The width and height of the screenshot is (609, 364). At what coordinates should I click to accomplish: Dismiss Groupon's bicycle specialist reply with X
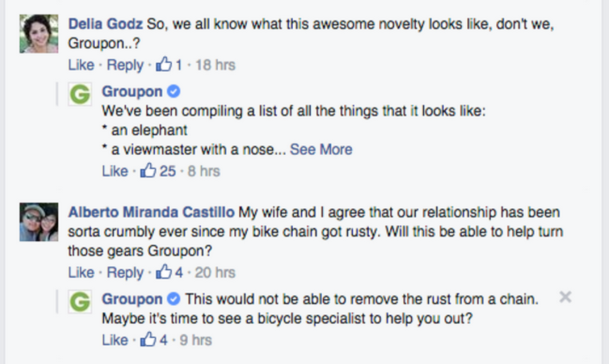click(x=565, y=297)
